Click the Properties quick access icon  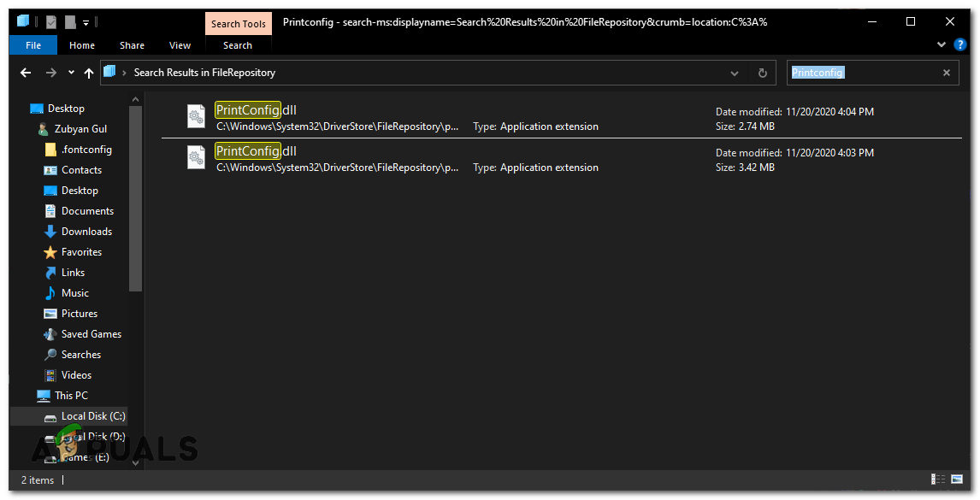51,22
